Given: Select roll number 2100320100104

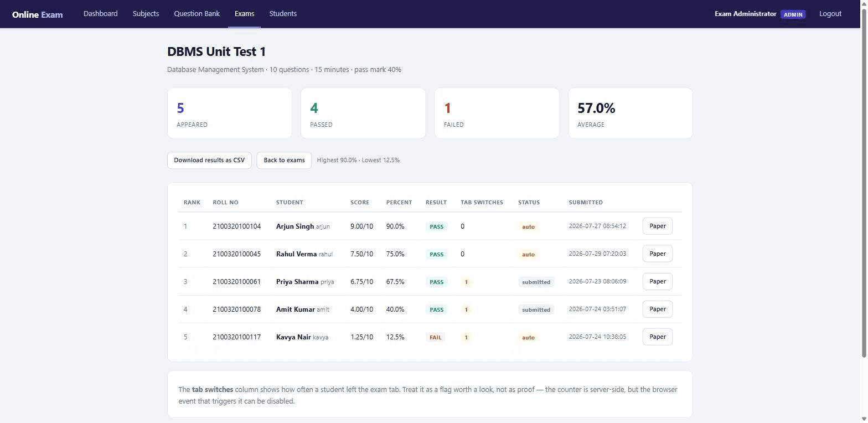Looking at the screenshot, I should [236, 226].
